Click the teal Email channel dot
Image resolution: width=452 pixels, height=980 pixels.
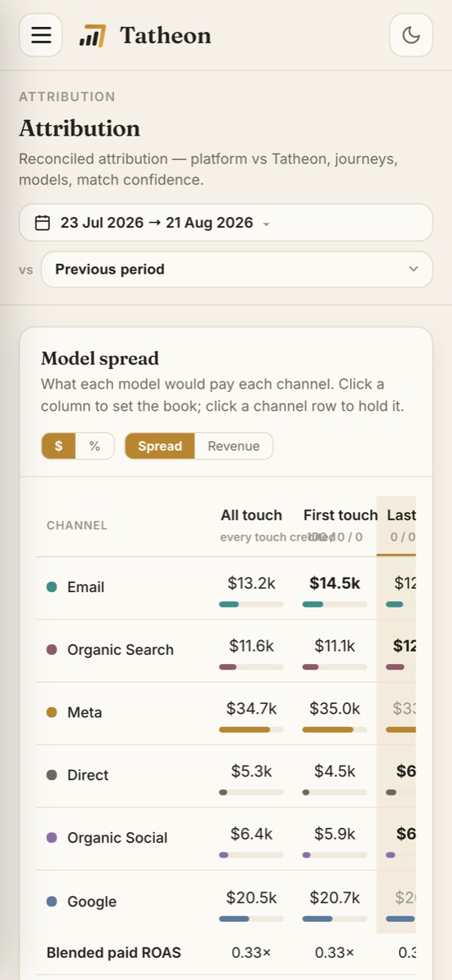pyautogui.click(x=52, y=587)
